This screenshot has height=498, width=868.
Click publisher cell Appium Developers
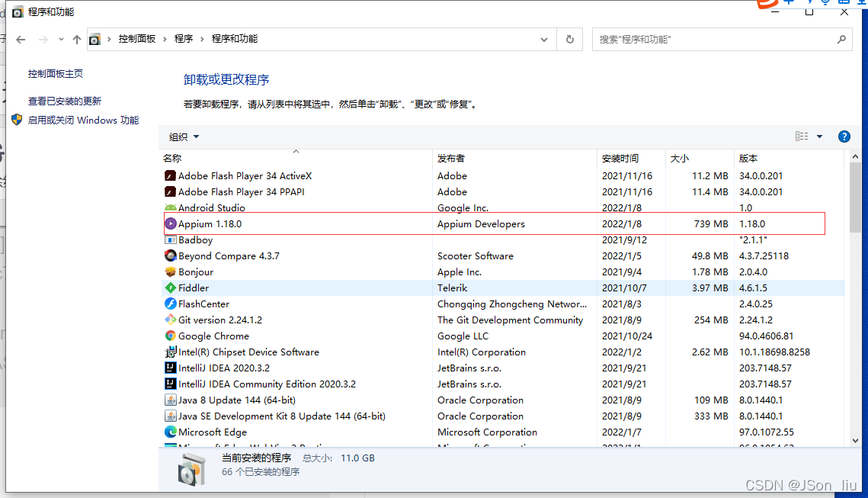click(481, 224)
